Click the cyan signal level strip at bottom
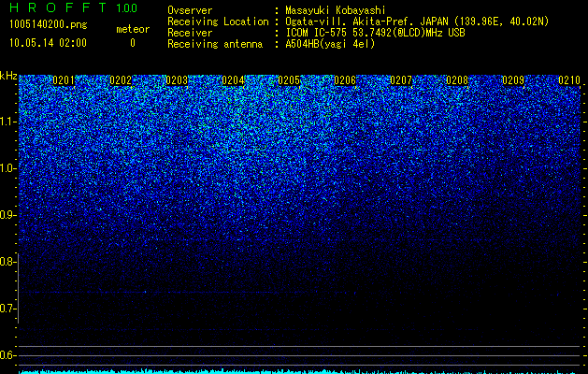The height and width of the screenshot is (374, 588). pyautogui.click(x=299, y=372)
